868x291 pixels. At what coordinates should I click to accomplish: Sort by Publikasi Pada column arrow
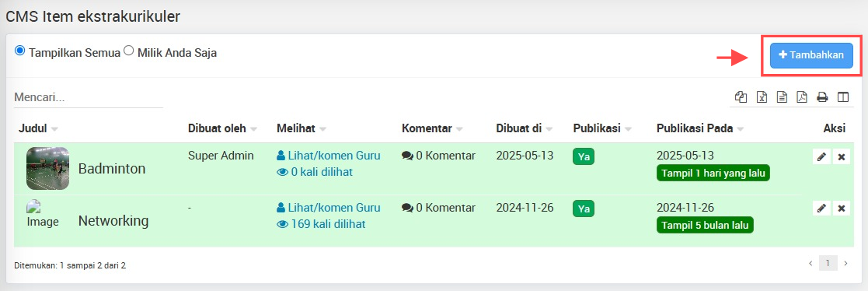pyautogui.click(x=740, y=128)
